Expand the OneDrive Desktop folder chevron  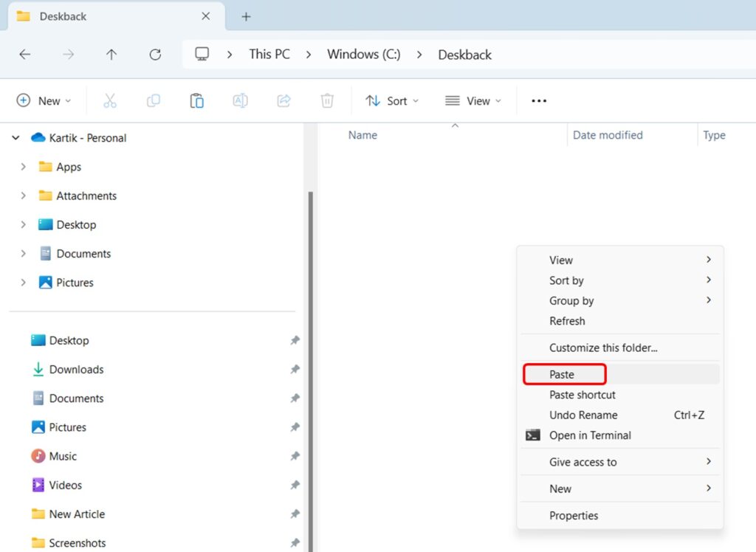point(23,224)
